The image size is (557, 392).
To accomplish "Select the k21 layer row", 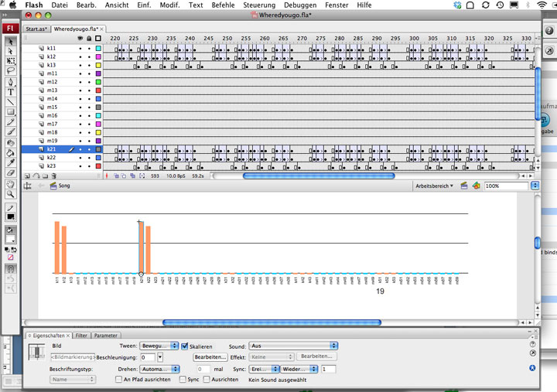I will pyautogui.click(x=63, y=149).
